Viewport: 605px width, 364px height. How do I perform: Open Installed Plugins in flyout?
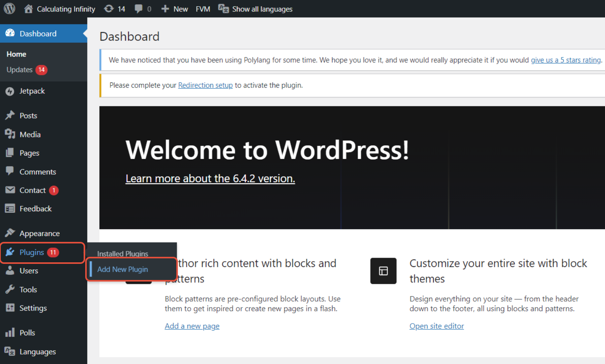(122, 254)
